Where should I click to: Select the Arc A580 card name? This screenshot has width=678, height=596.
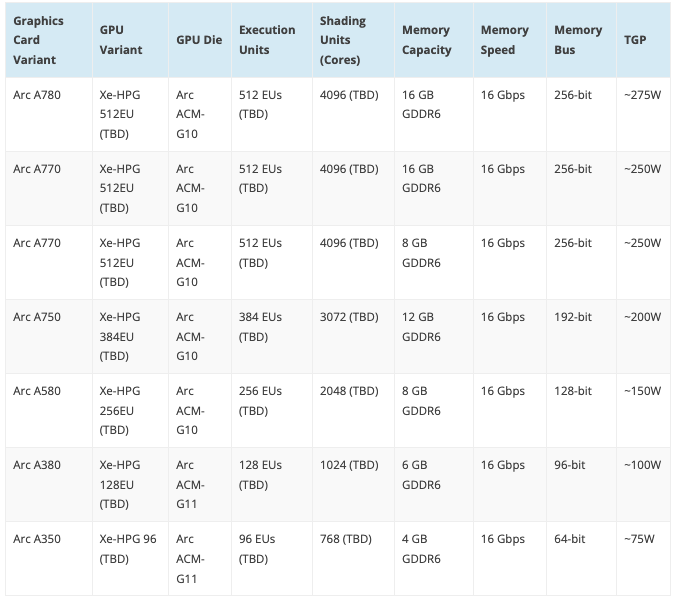(37, 391)
